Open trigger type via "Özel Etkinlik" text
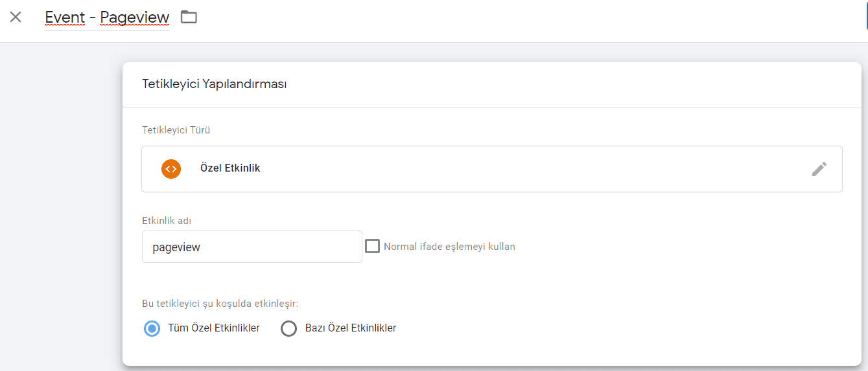Viewport: 868px width, 371px height. pyautogui.click(x=230, y=168)
